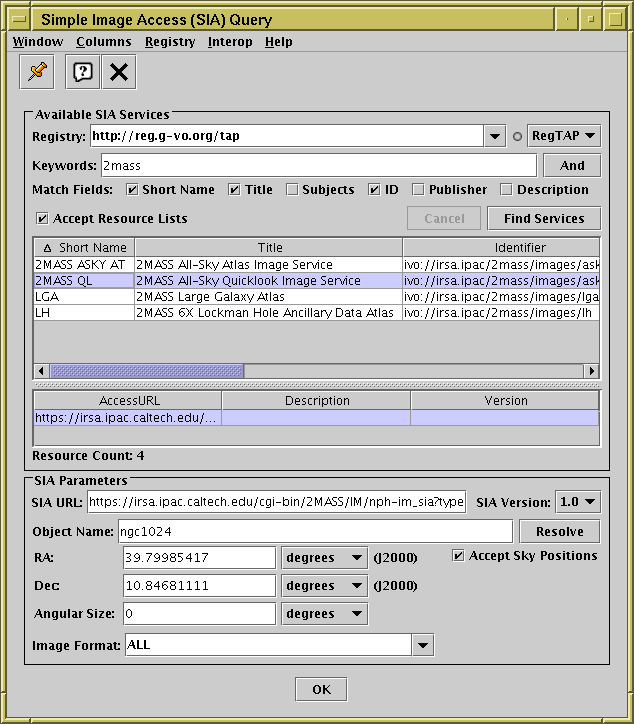Click the X close toolbar icon
The width and height of the screenshot is (634, 724).
click(x=119, y=72)
